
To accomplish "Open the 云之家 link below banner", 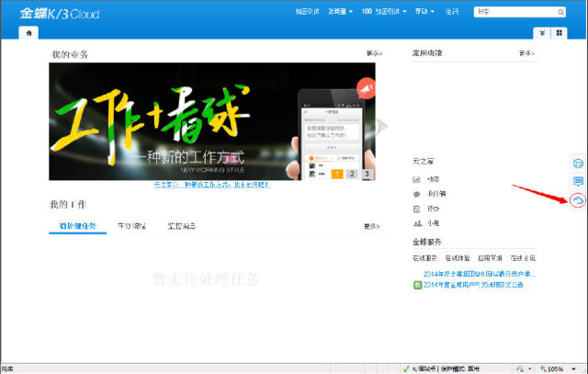I will 211,185.
